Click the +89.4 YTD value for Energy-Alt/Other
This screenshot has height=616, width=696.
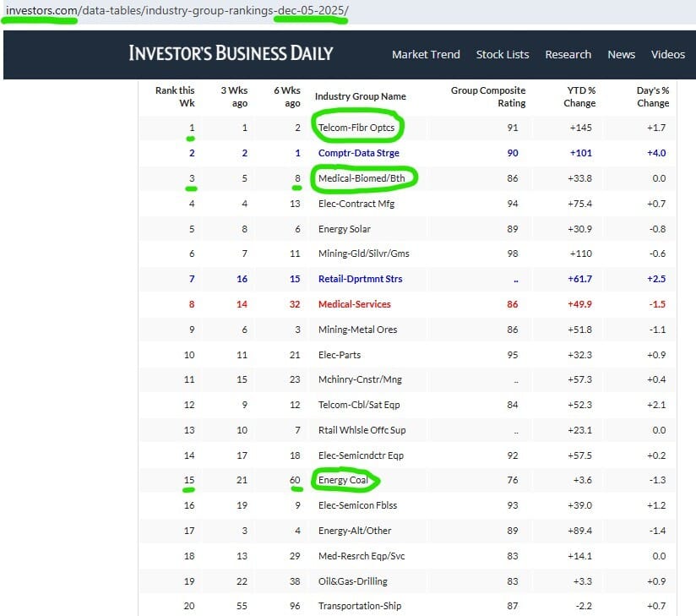579,531
